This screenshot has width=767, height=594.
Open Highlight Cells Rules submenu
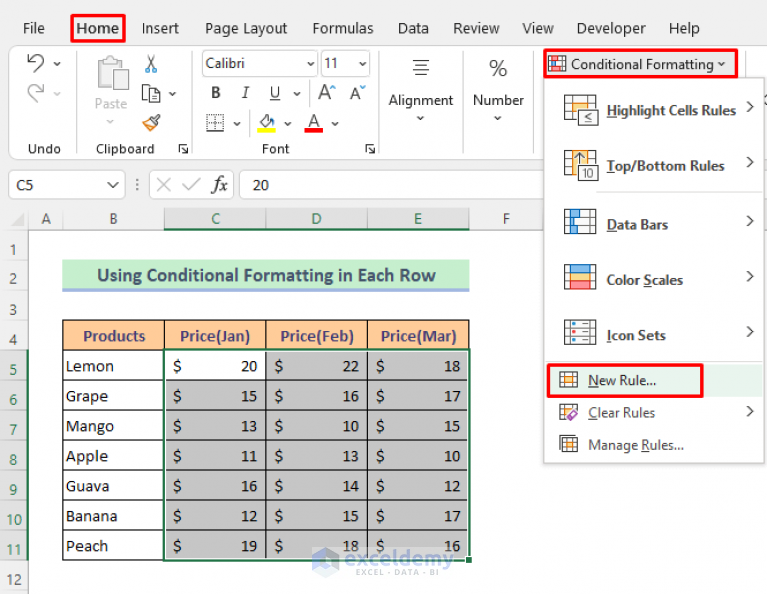click(x=655, y=110)
